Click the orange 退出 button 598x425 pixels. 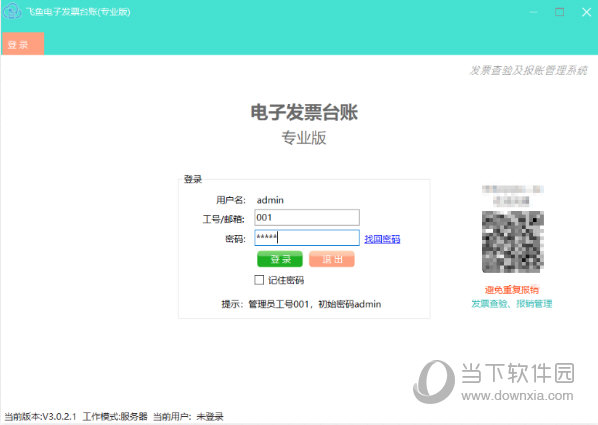point(332,259)
